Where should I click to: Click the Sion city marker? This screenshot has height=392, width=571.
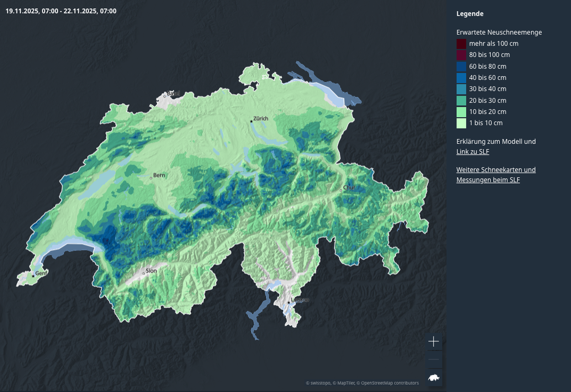click(143, 273)
